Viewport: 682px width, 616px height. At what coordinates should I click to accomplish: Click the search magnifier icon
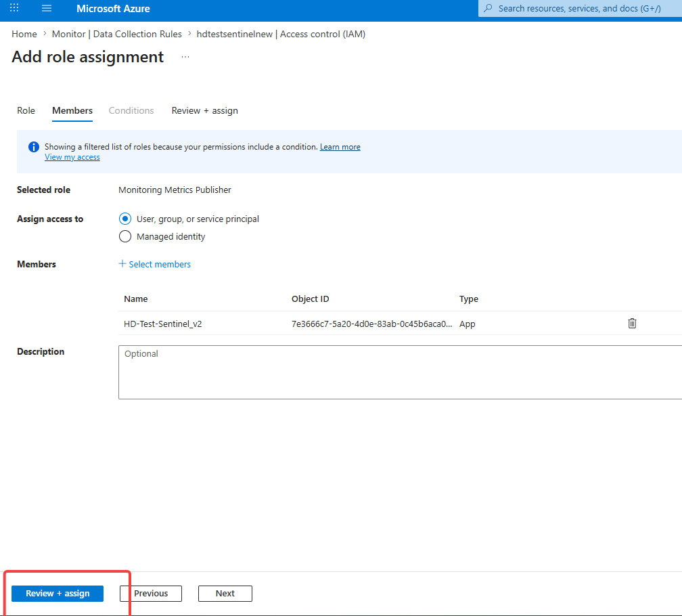(488, 8)
